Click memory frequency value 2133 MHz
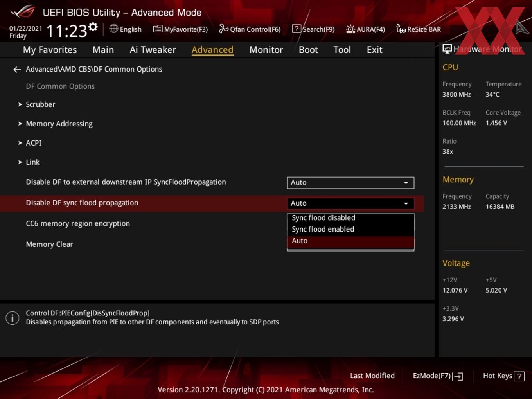532x399 pixels. 457,207
